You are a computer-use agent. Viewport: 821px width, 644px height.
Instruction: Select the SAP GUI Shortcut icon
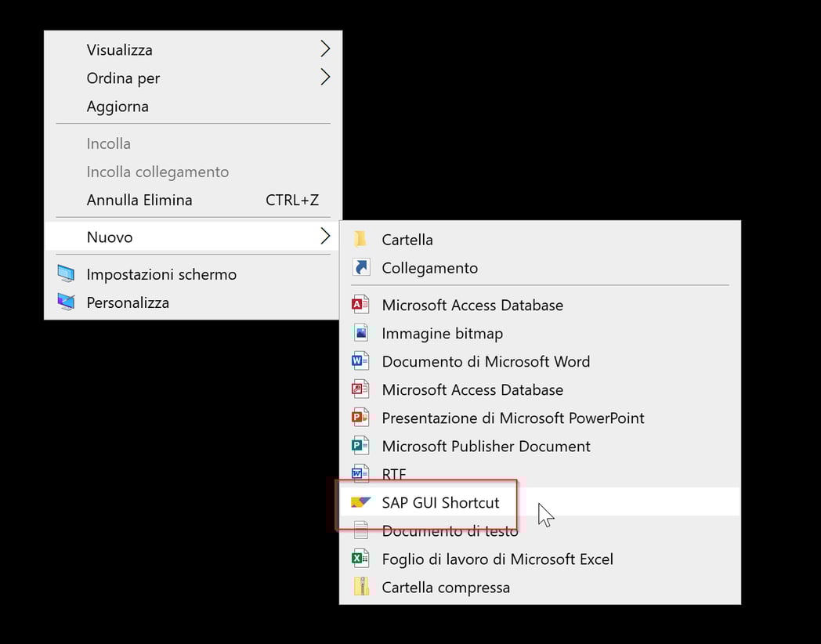click(x=361, y=502)
